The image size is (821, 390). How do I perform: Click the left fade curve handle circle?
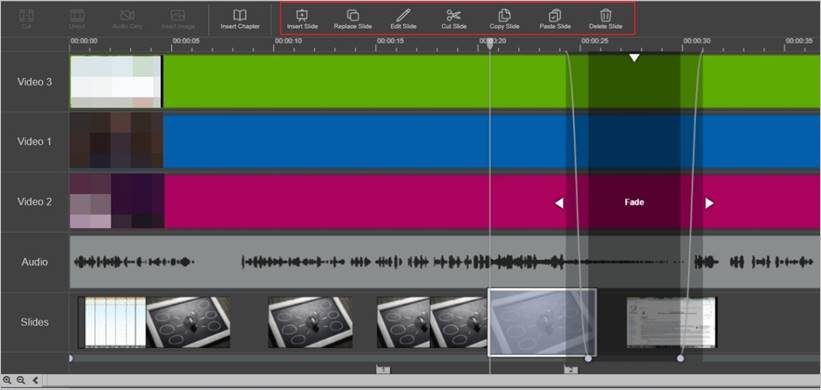588,359
